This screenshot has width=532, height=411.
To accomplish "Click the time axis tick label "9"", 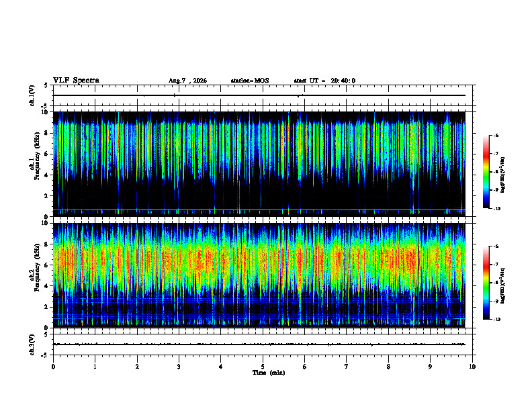I will [430, 367].
